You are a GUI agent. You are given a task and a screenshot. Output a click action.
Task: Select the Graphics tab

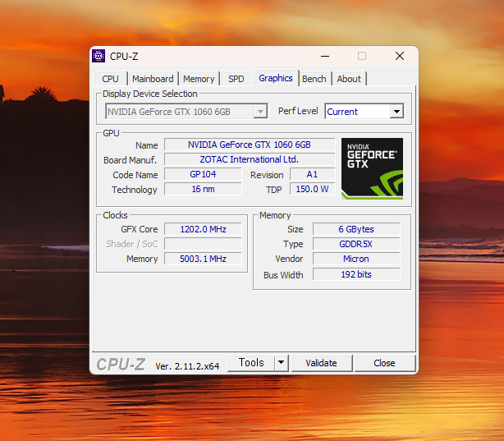(x=276, y=78)
